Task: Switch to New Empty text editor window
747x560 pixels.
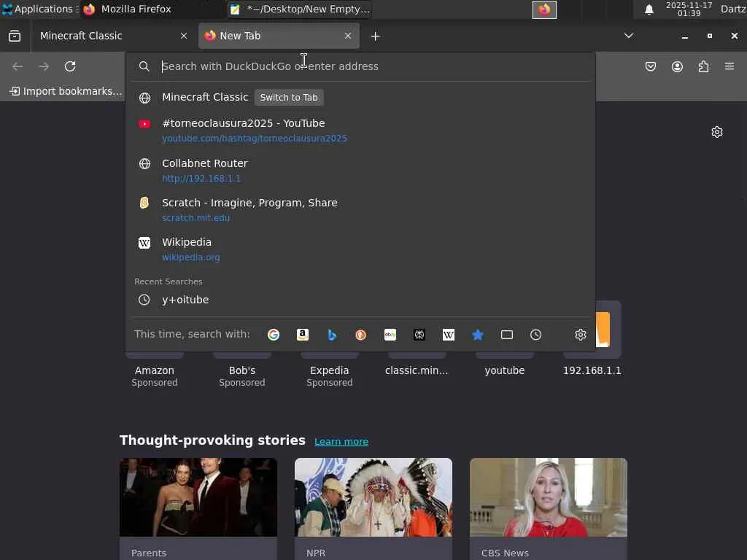Action: point(300,9)
